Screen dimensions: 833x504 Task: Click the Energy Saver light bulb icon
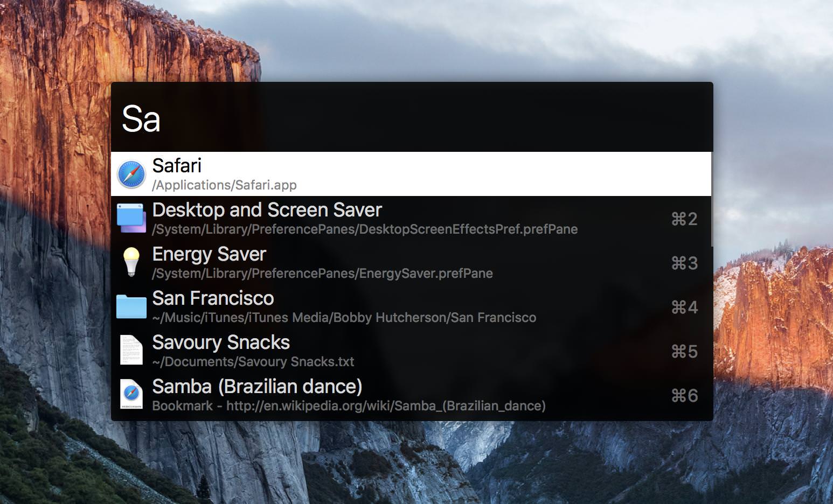click(131, 262)
